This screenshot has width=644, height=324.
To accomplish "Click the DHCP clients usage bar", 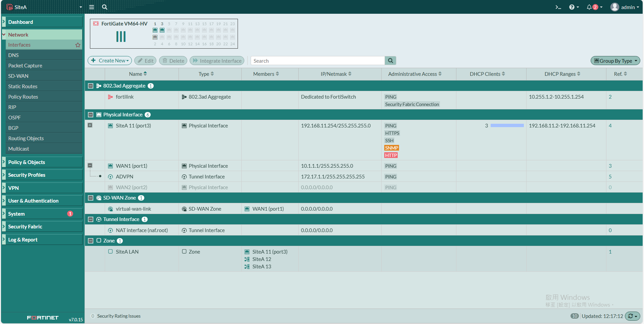I will [507, 125].
